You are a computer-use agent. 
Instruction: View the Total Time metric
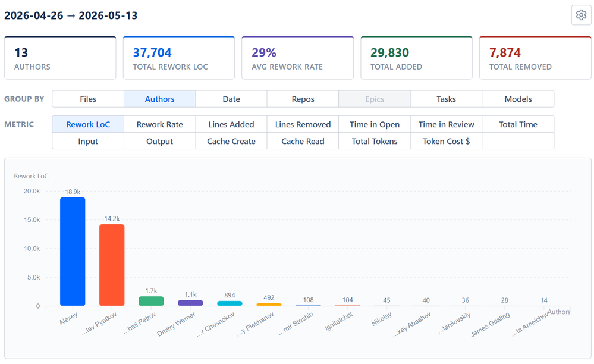(x=518, y=124)
